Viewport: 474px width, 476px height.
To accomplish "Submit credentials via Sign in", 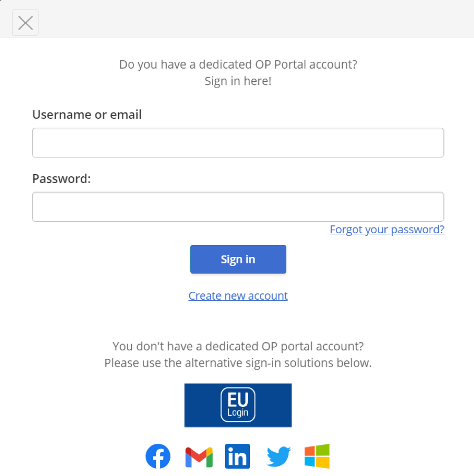I will tap(238, 259).
